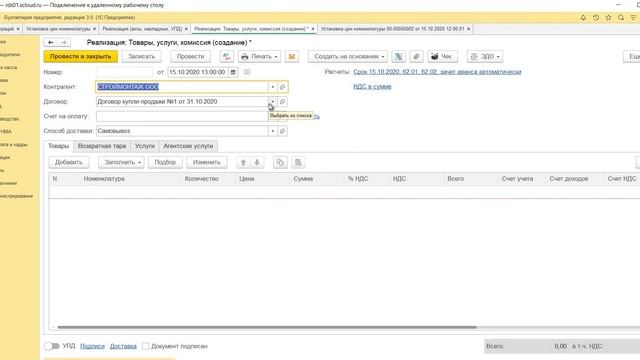Move row down with arrow icon
640x360 pixels.
click(257, 162)
